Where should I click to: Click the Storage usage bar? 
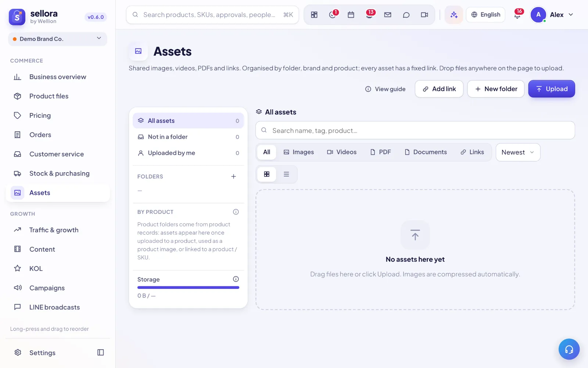(x=188, y=287)
